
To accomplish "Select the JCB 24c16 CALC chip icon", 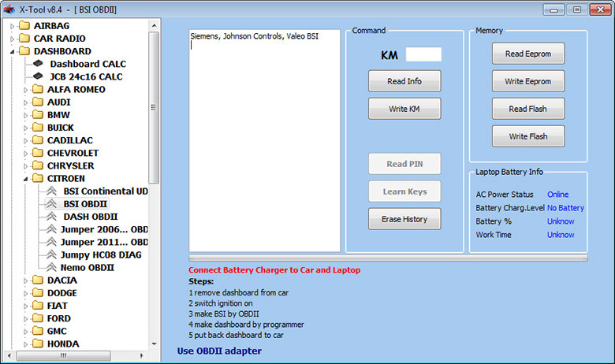I will tap(39, 76).
